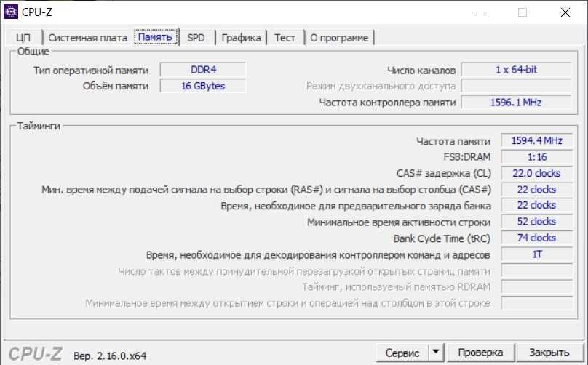588x365 pixels.
Task: Click the Закрыть button
Action: 549,353
